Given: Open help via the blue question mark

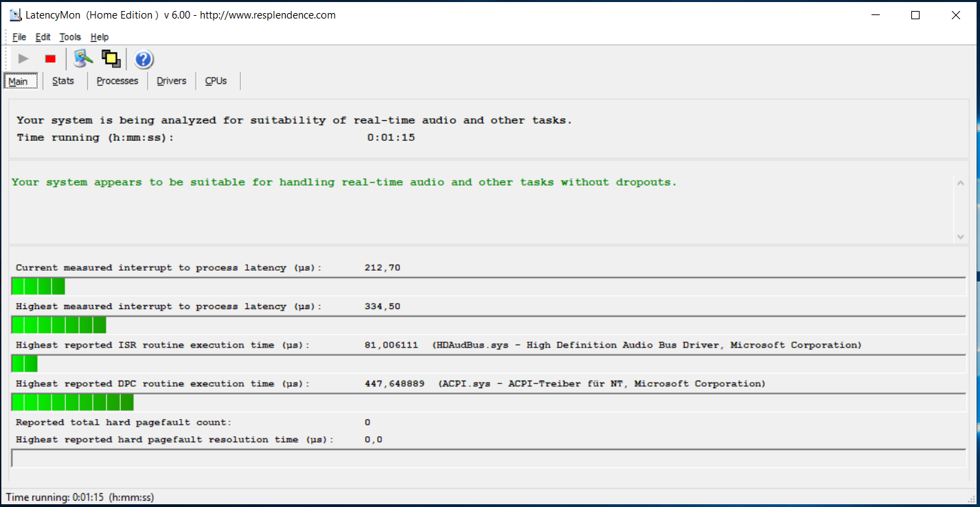Looking at the screenshot, I should coord(144,60).
